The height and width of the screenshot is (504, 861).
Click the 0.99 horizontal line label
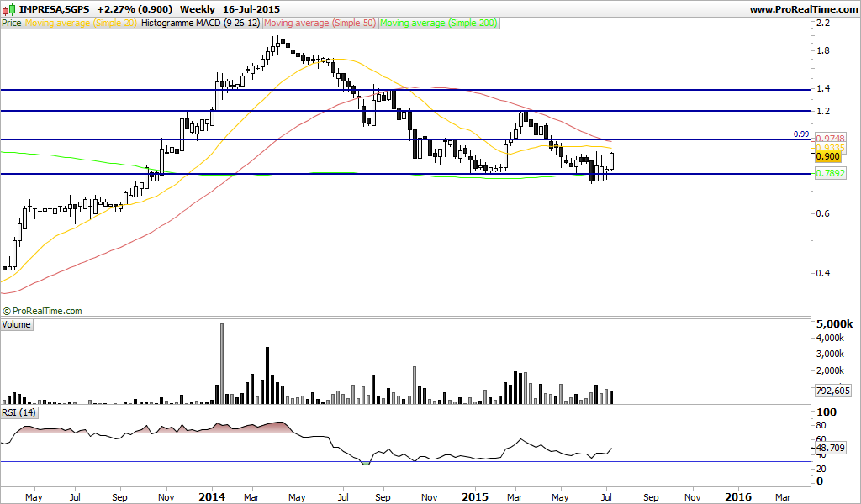(801, 134)
